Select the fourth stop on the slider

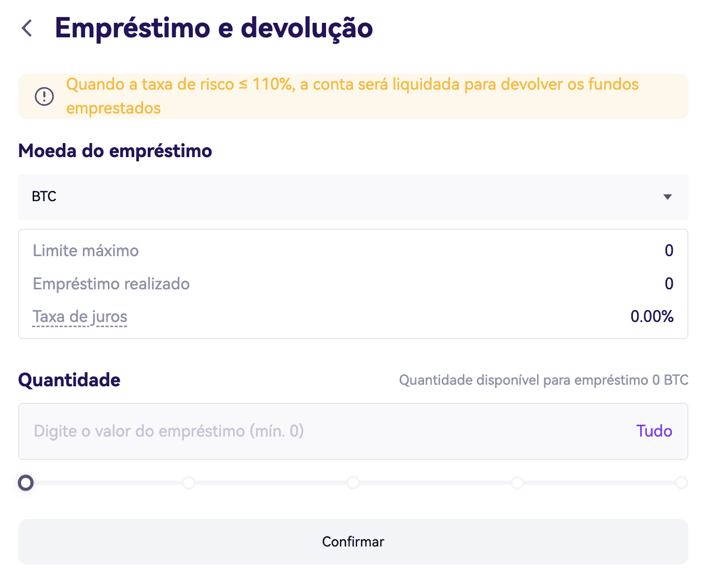point(517,483)
